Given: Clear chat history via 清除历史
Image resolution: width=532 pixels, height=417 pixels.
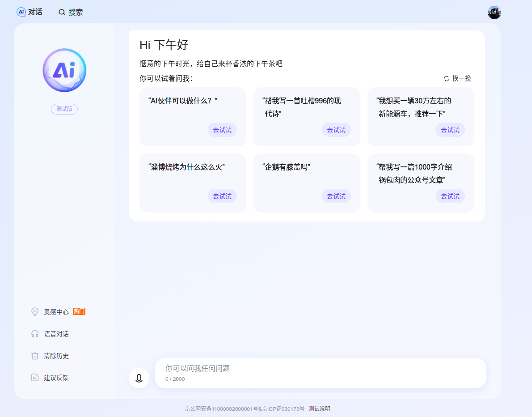Looking at the screenshot, I should tap(55, 356).
